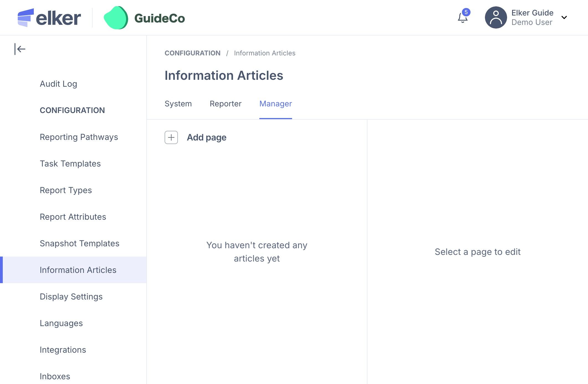Switch to the Reporter tab
Viewport: 588px width, 384px height.
[226, 104]
